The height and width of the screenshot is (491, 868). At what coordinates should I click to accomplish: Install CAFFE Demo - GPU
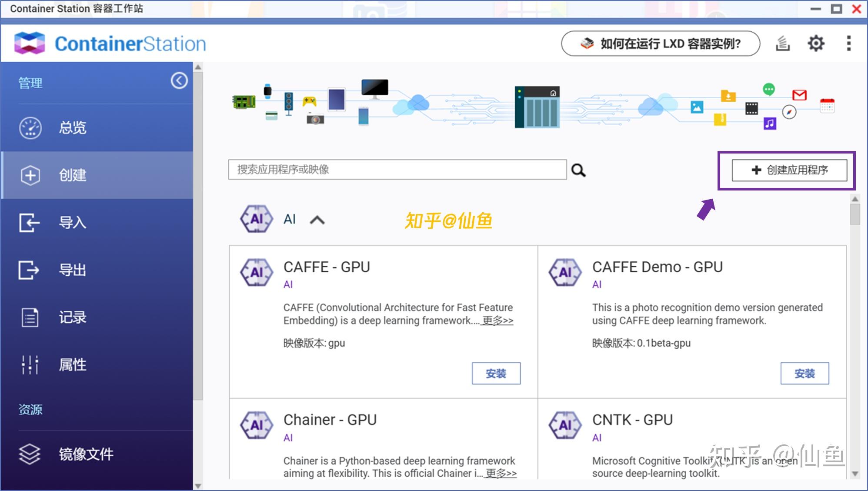click(804, 374)
